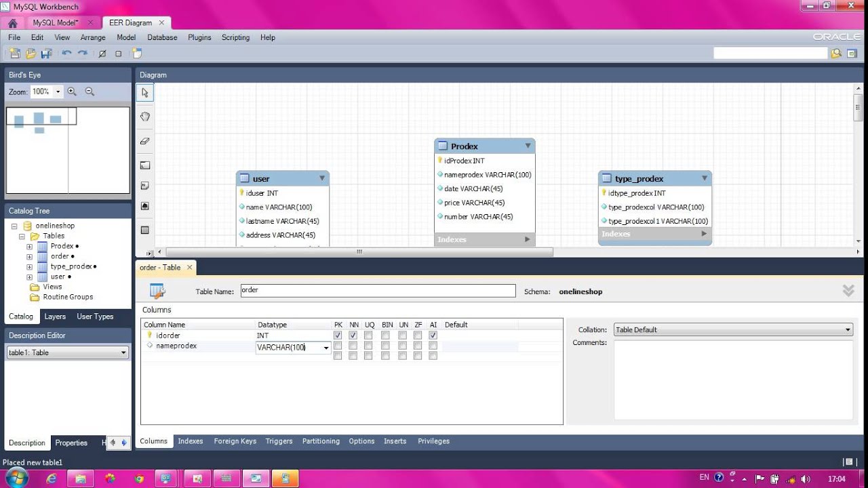Select the new layer tool
Screen dimensions: 868x488
pyautogui.click(x=145, y=165)
